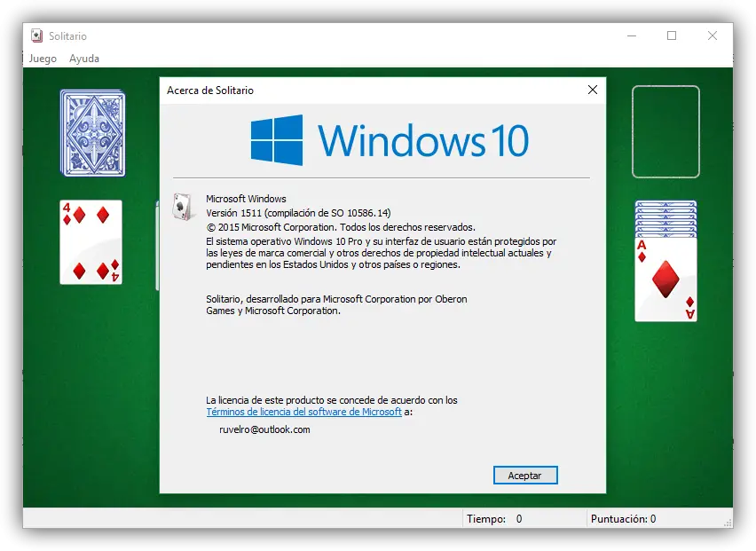Click the Acerca de Solitario dialog title
Image resolution: width=756 pixels, height=551 pixels.
210,91
